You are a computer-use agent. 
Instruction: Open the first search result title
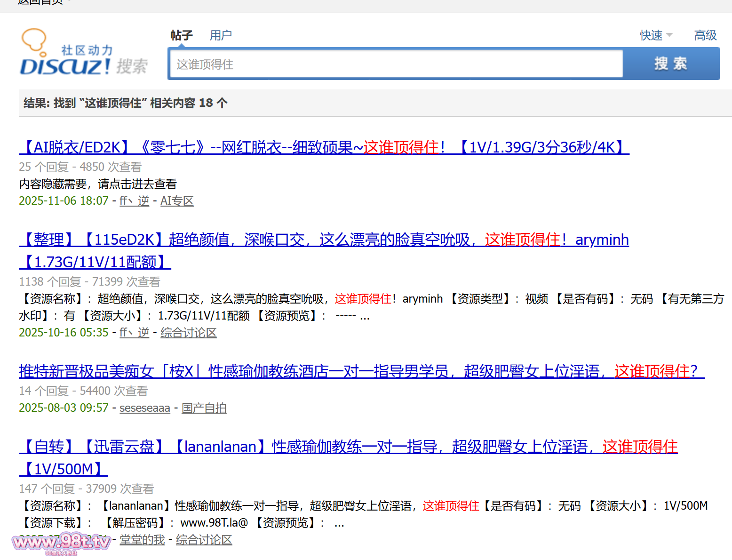pos(324,147)
